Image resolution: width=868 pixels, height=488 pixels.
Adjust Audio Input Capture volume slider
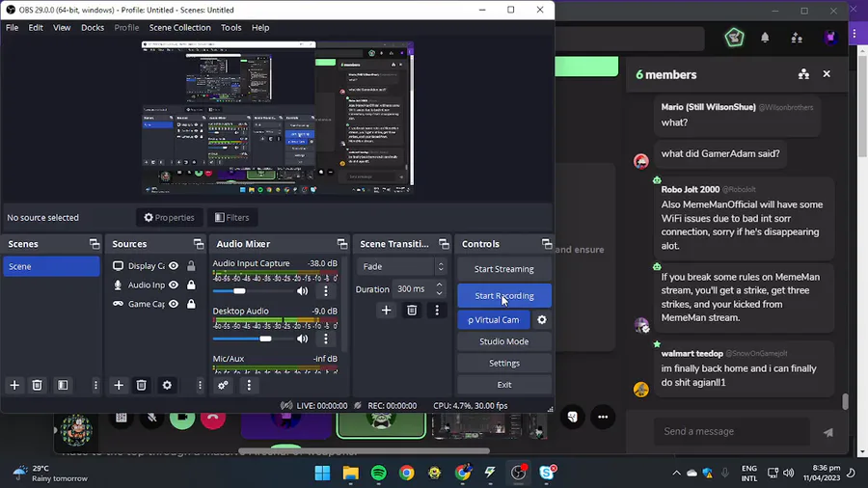[239, 291]
